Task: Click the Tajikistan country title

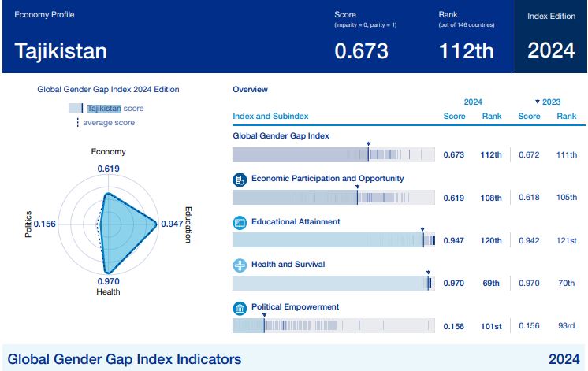Action: pos(61,51)
